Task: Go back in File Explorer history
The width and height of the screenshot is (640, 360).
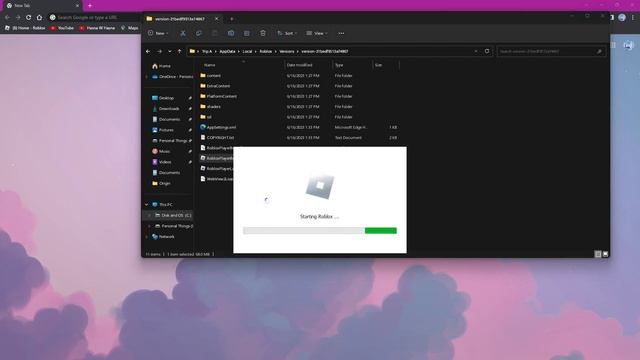Action: click(148, 51)
